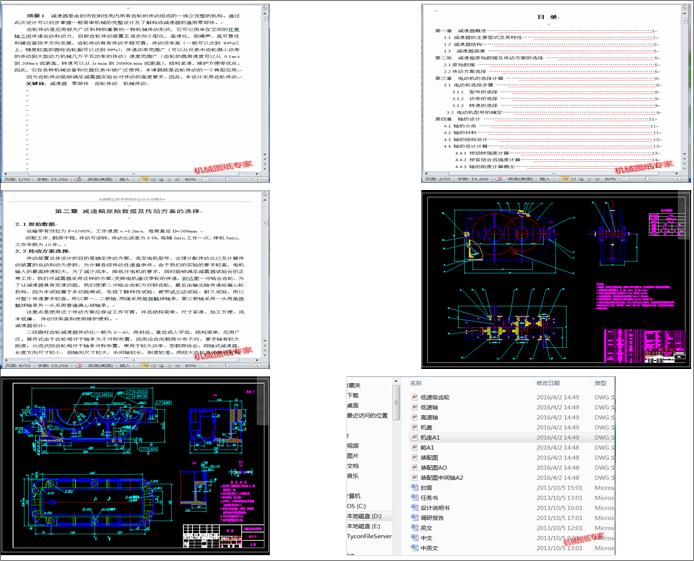This screenshot has height=561, width=694.
Task: Click proofing icon in page 1/50 Word window
Action: tap(78, 179)
